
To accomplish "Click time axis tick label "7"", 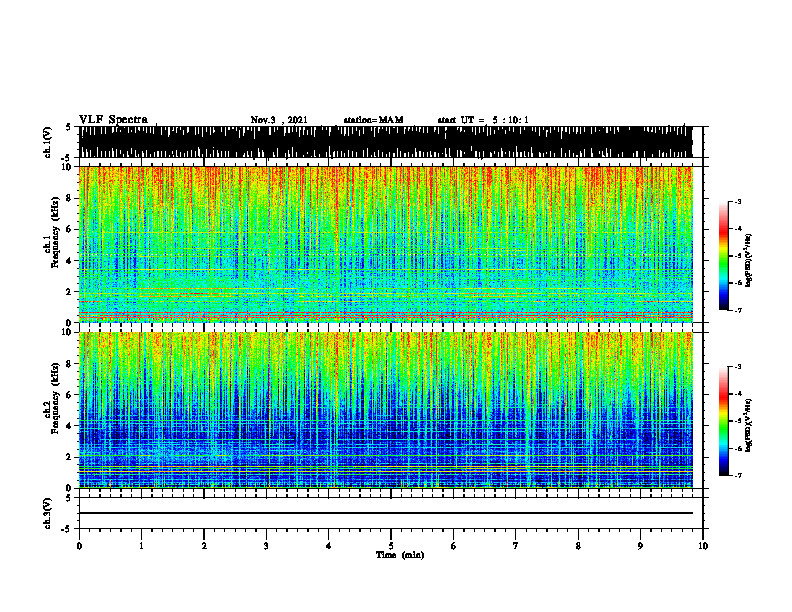I will click(516, 546).
